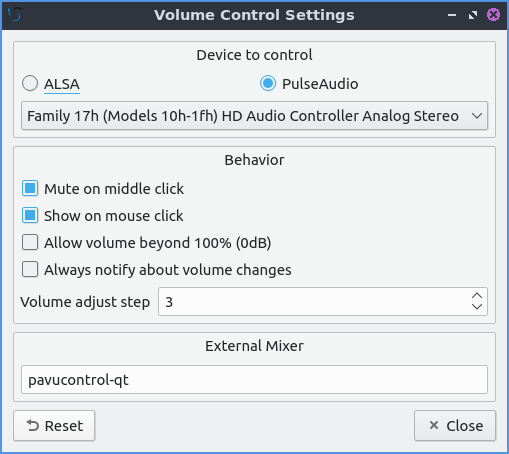Click the undo arrow icon on Reset

click(x=33, y=425)
